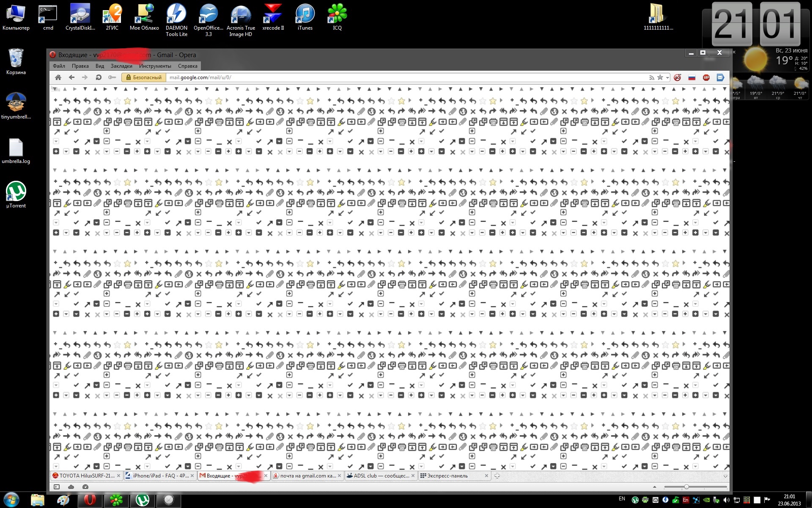The image size is (812, 508).
Task: Toggle the Opera panel sidebar button
Action: (x=57, y=487)
